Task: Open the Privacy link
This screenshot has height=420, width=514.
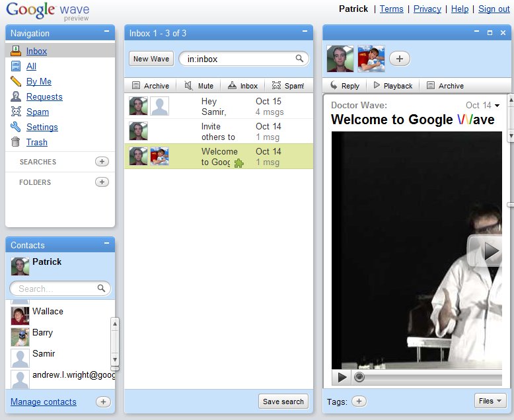Action: click(x=427, y=9)
